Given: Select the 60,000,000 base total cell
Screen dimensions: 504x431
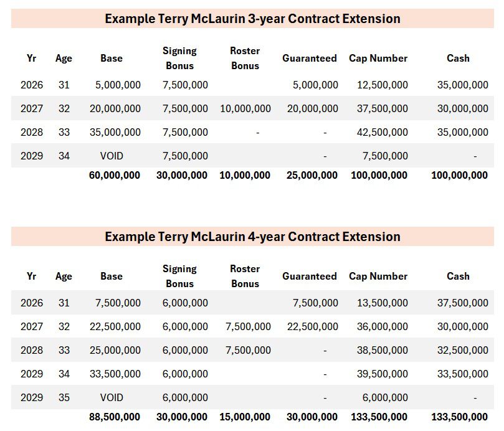Looking at the screenshot, I should click(x=115, y=176).
